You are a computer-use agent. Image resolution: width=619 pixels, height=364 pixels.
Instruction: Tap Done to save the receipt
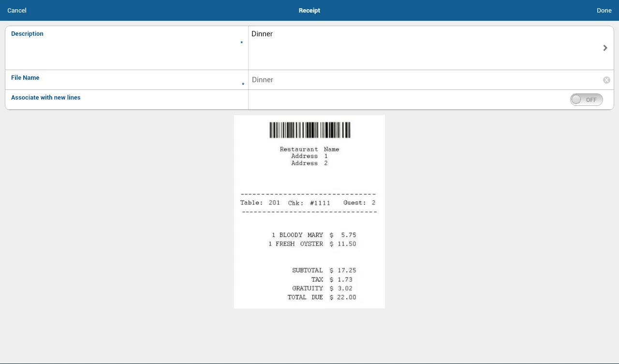click(604, 10)
